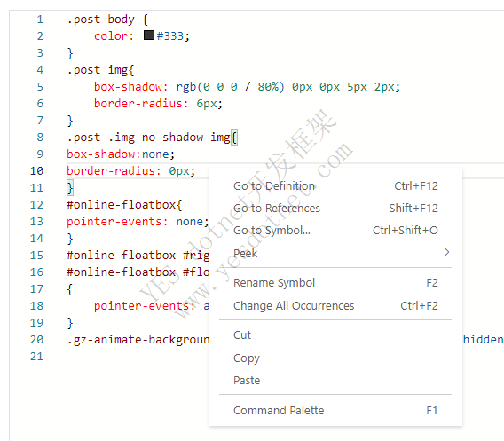Click box-shadow property on line 9
The height and width of the screenshot is (441, 504).
(x=101, y=154)
